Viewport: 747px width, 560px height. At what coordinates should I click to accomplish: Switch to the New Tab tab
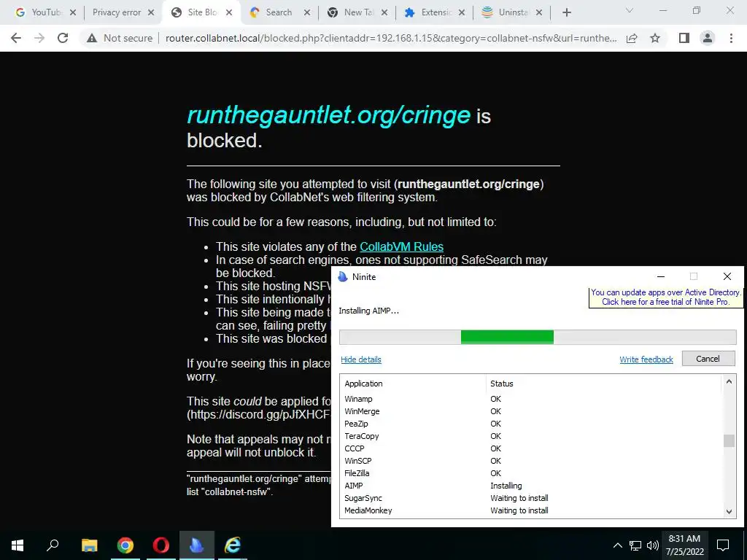[358, 12]
